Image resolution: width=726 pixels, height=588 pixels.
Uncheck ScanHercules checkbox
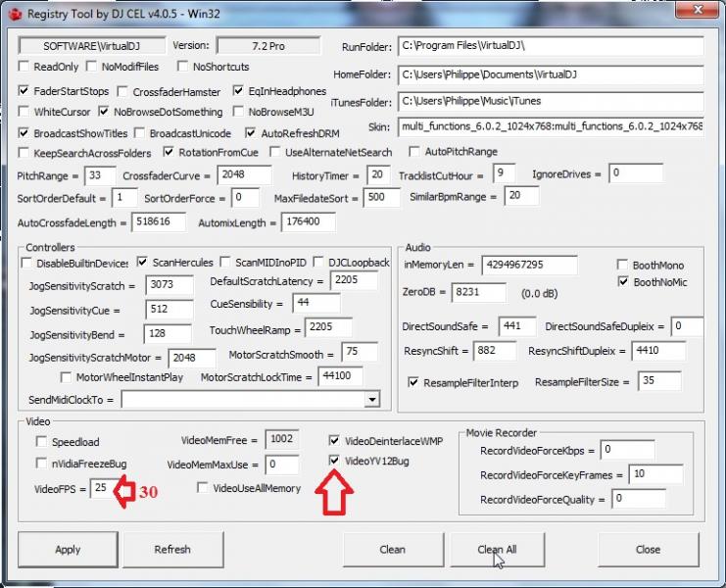pyautogui.click(x=142, y=263)
